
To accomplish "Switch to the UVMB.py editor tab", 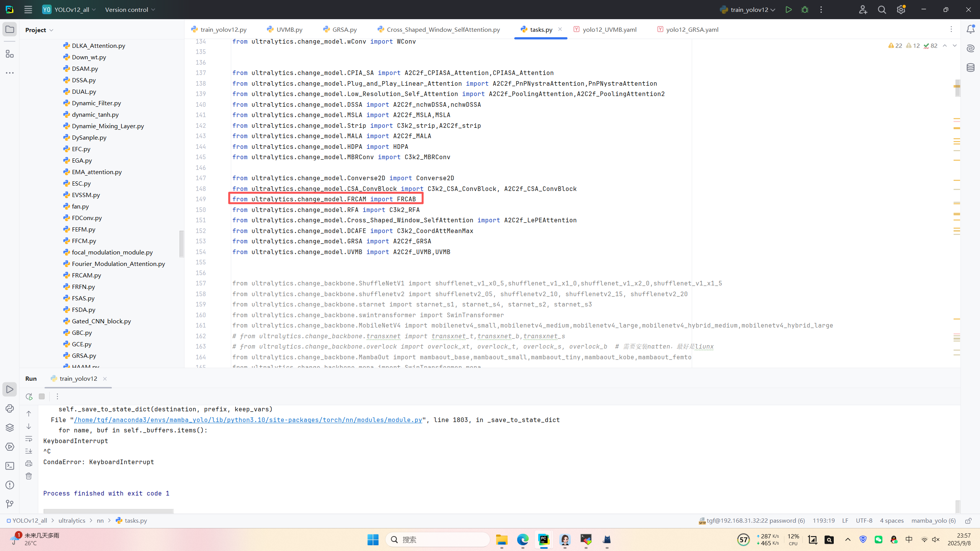I will pos(289,29).
